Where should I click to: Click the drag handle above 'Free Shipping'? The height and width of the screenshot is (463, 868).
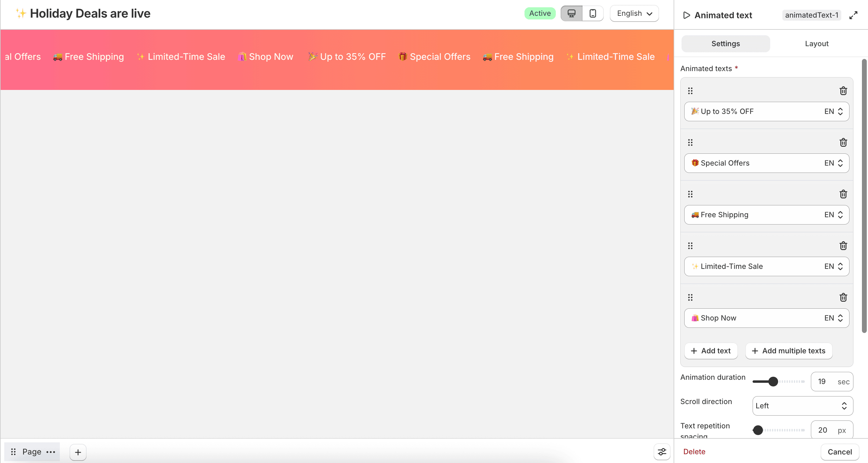click(x=690, y=194)
